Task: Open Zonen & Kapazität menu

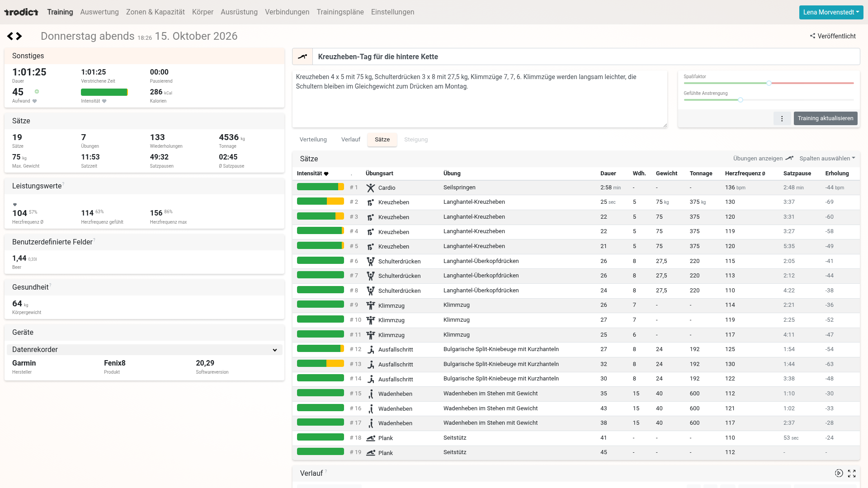Action: (x=156, y=12)
